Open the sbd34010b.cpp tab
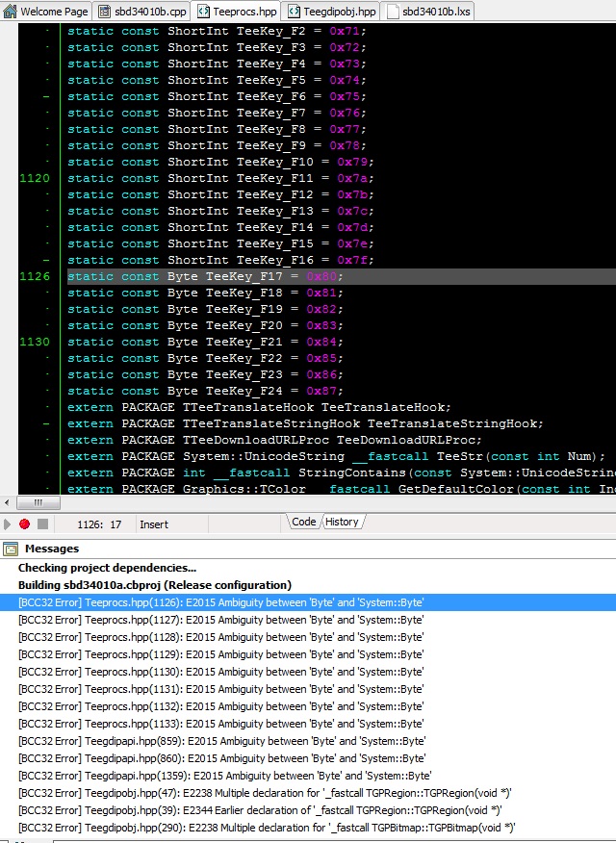 coord(146,12)
